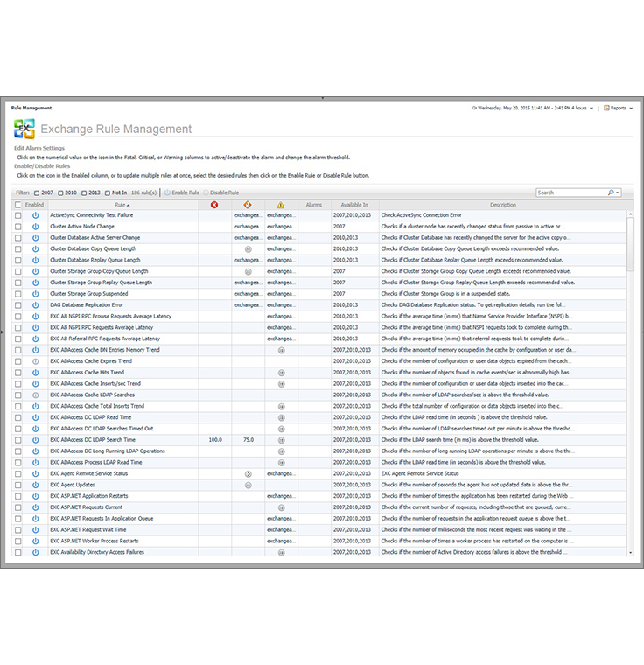The image size is (644, 665).
Task: Click the table vertical scrollbar thumb
Action: [x=630, y=245]
